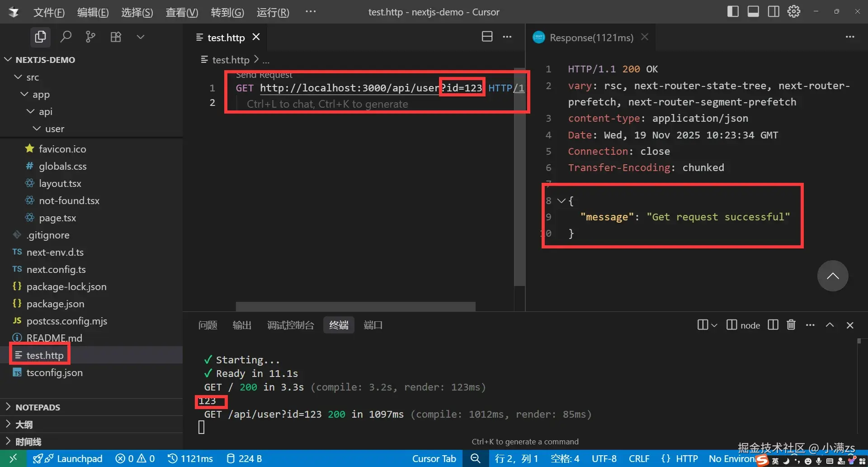Open the Source Control view
This screenshot has height=467, width=868.
point(90,37)
